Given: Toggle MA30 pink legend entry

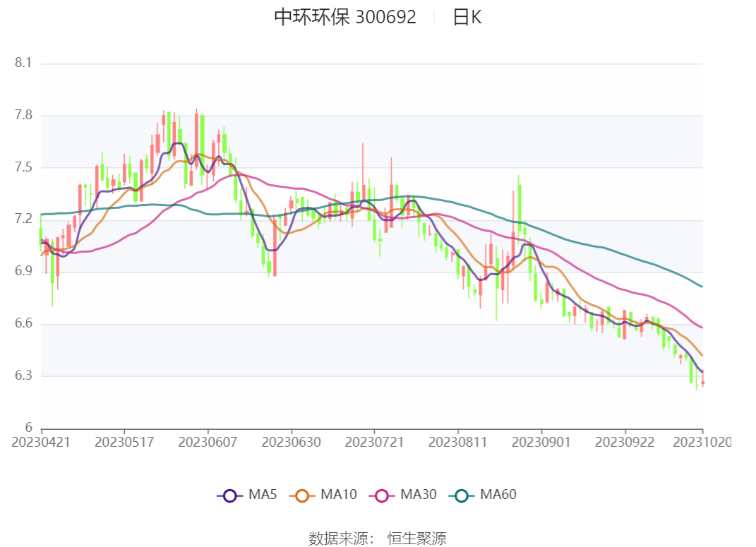Looking at the screenshot, I should 382,495.
